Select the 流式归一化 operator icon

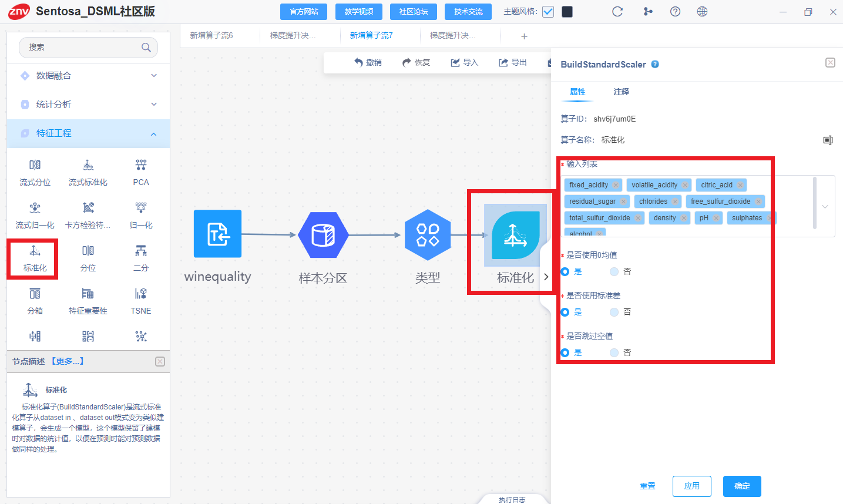[35, 208]
